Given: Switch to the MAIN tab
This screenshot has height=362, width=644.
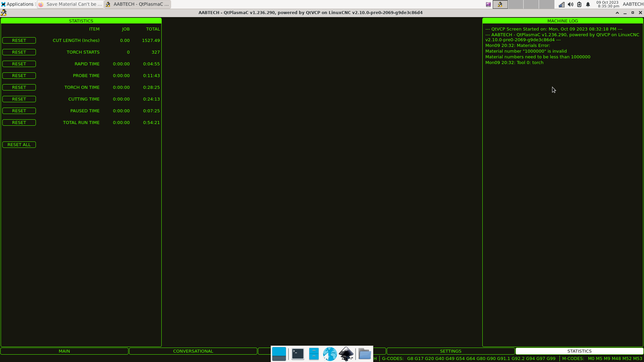Looking at the screenshot, I should pos(64,351).
